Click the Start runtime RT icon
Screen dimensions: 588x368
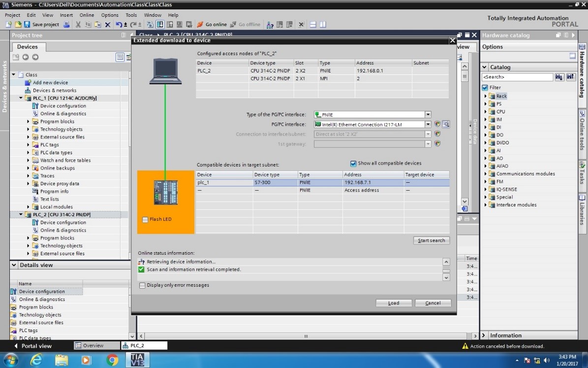coord(189,25)
